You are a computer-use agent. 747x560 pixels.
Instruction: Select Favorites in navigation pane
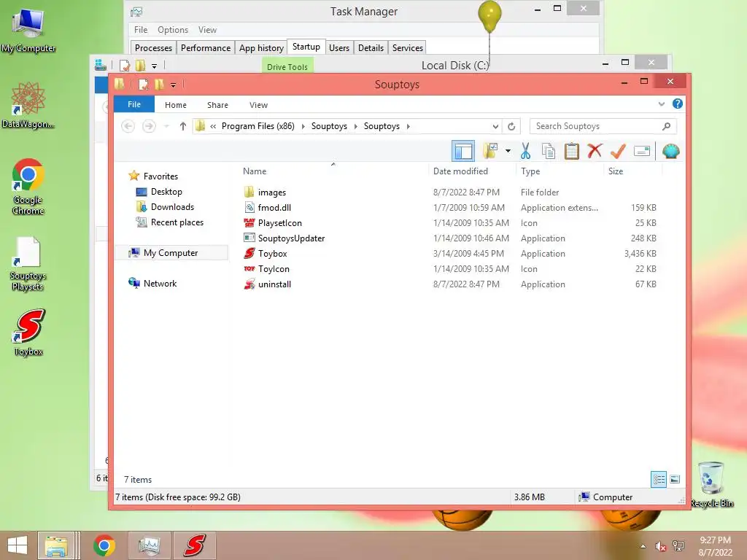coord(160,176)
